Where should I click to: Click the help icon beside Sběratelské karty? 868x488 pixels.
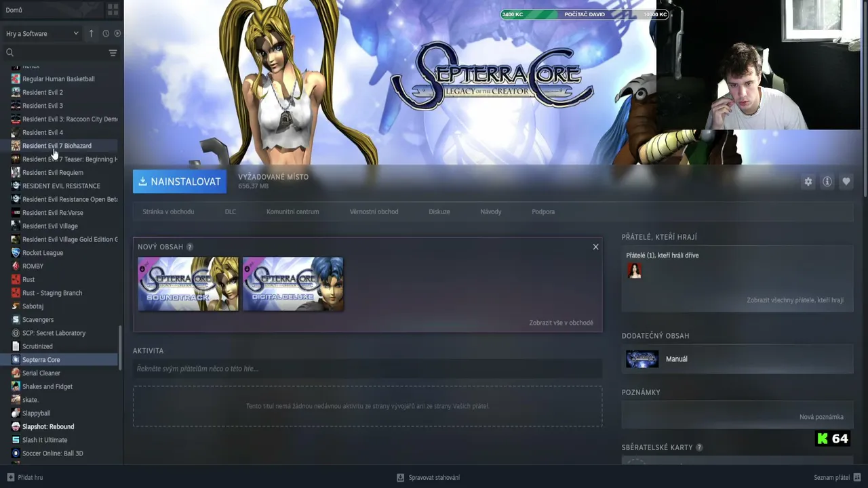(x=699, y=447)
